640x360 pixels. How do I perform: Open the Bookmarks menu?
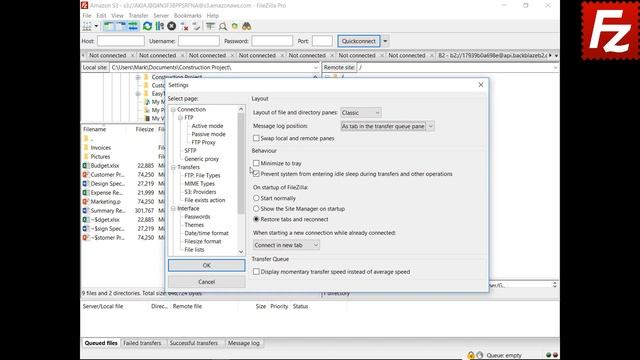187,16
